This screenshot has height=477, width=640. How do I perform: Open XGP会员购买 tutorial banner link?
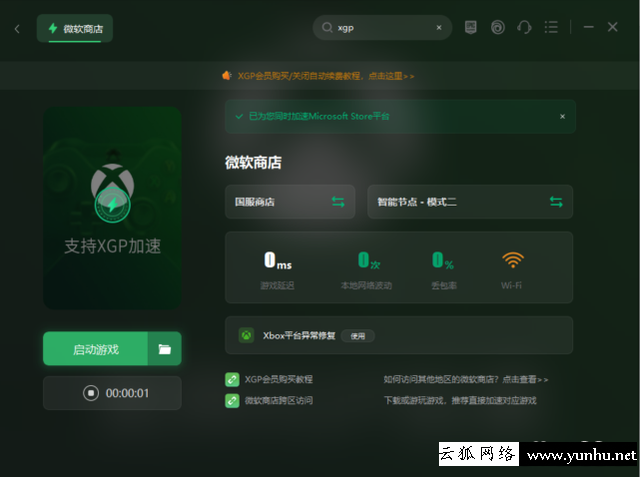(x=326, y=76)
